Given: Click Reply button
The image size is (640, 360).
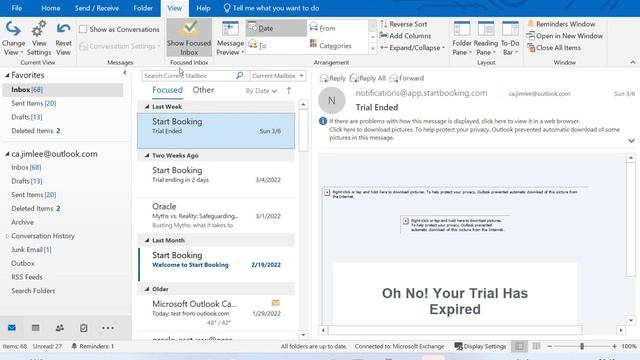Looking at the screenshot, I should coord(333,78).
